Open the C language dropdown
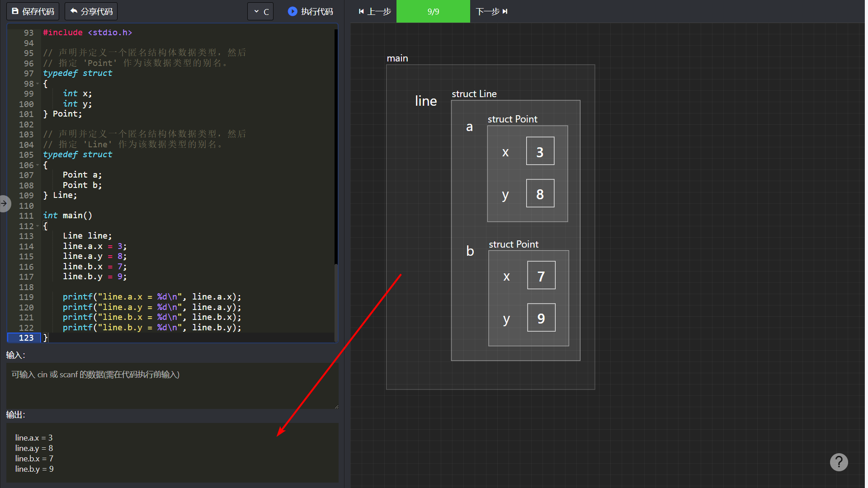This screenshot has height=488, width=868. point(260,11)
